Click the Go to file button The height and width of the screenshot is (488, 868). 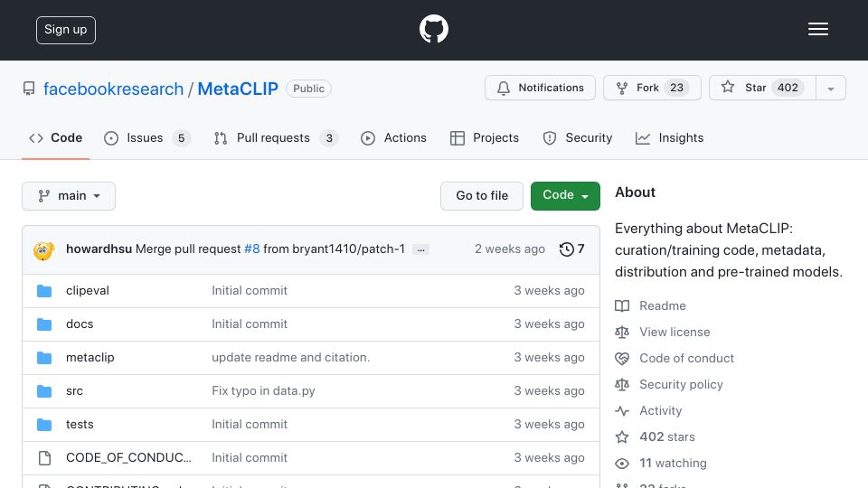pyautogui.click(x=482, y=196)
